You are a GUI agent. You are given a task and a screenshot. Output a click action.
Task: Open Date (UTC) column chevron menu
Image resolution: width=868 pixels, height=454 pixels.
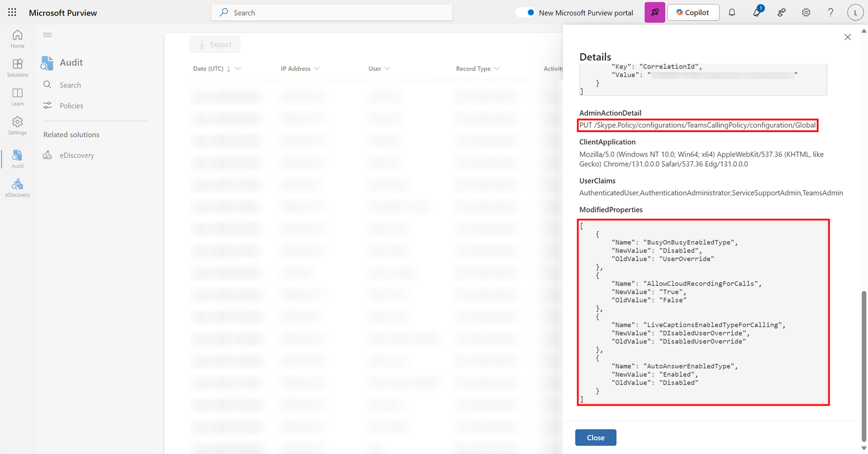tap(238, 68)
